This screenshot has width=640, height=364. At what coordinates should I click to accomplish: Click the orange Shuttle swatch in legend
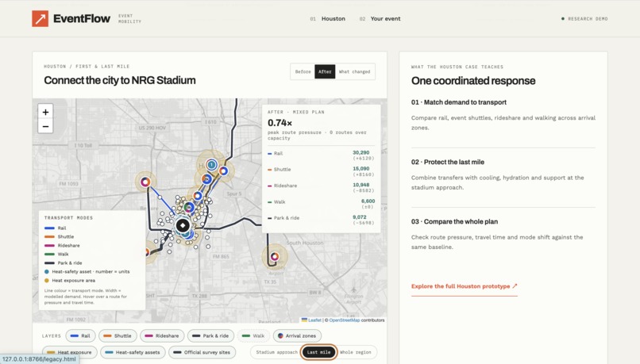point(49,237)
